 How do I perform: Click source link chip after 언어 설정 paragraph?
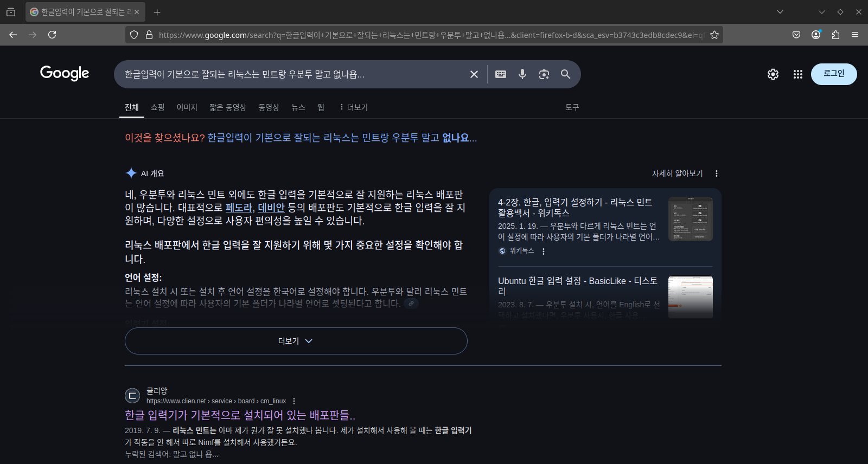tap(411, 304)
